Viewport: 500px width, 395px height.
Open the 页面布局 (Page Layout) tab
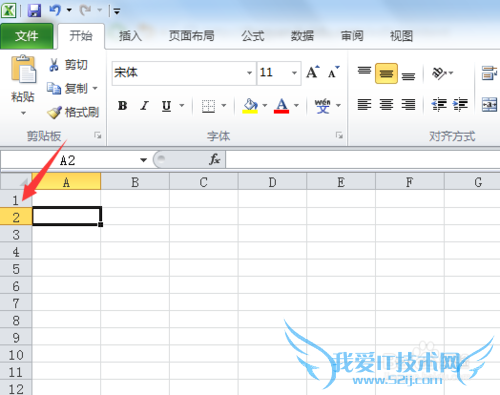pos(191,36)
